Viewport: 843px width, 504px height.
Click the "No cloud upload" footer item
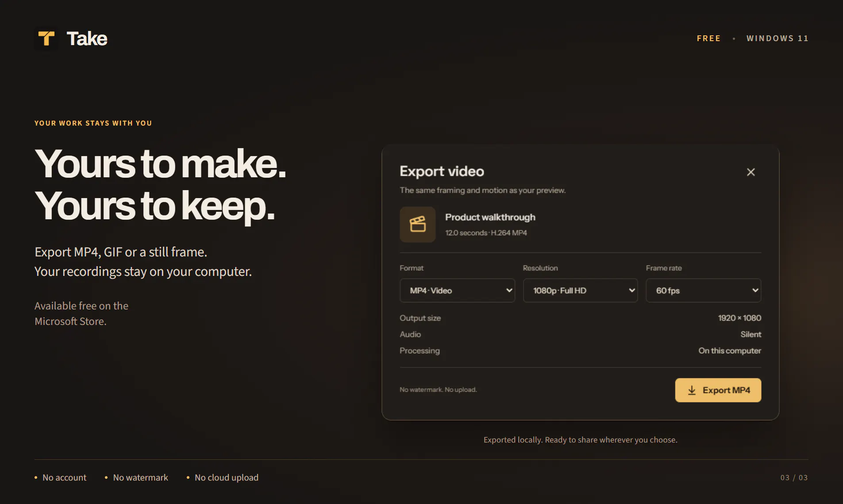[x=227, y=477]
